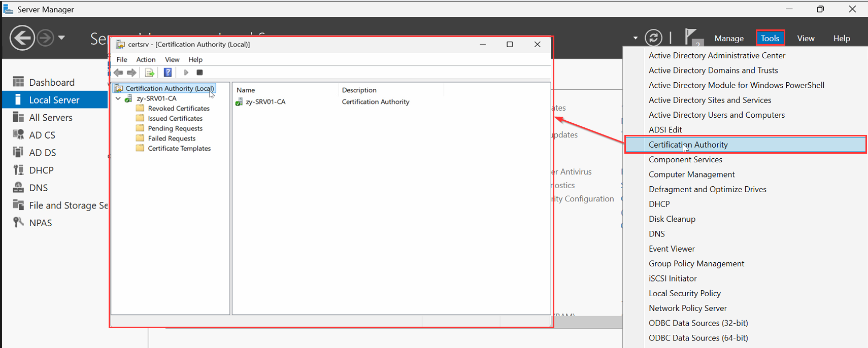This screenshot has height=348, width=868.
Task: Open the certsrv View menu
Action: (172, 59)
